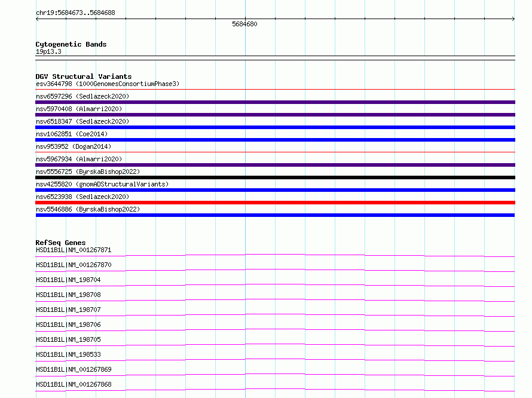
Task: Click the 5684680 ruler position label
Action: tap(244, 24)
